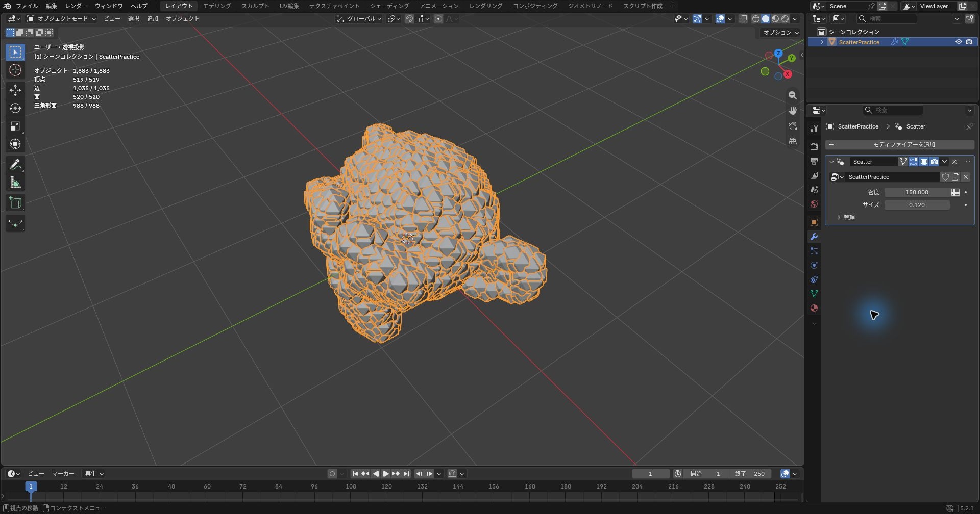This screenshot has height=514, width=980.
Task: Switch to rendered viewport shading
Action: click(x=785, y=19)
